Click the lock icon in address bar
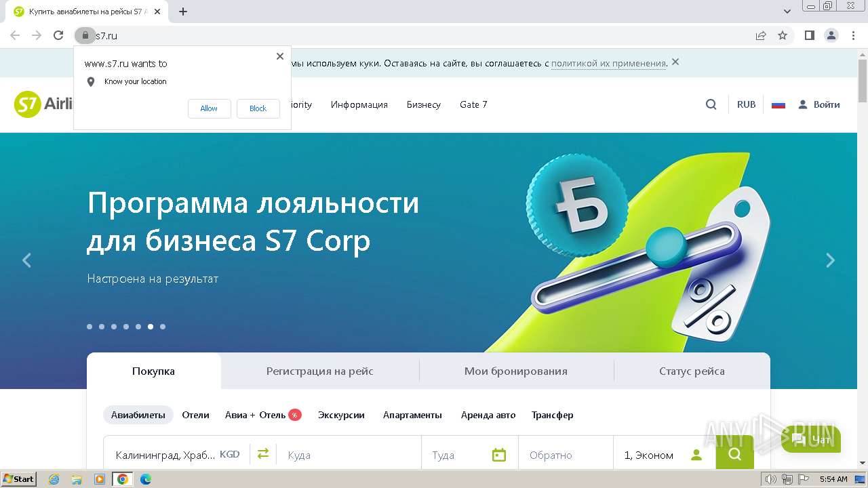The image size is (868, 488). [85, 35]
